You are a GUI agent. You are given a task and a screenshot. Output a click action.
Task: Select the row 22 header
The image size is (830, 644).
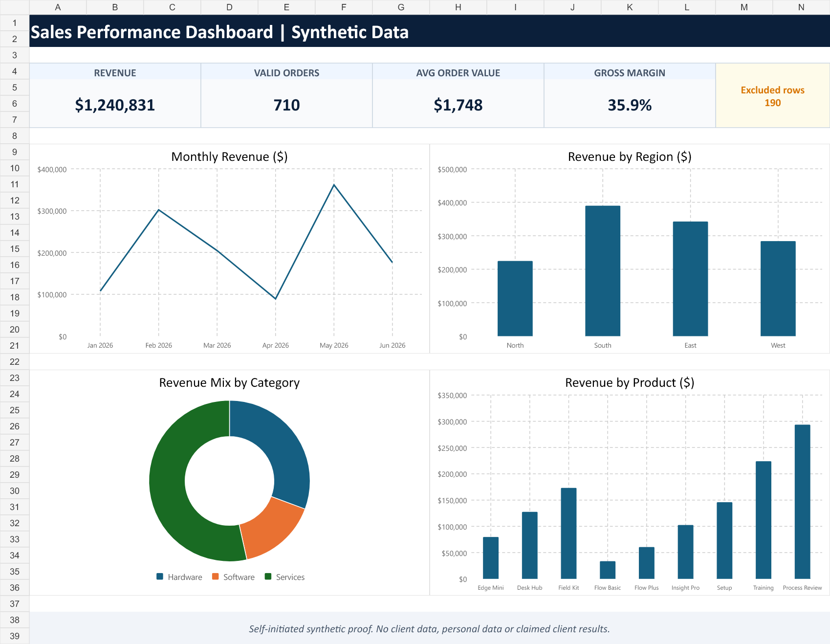click(15, 362)
